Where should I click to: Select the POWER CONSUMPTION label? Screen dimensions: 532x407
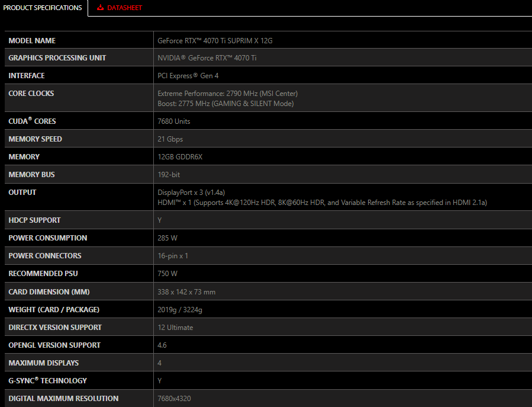click(48, 238)
